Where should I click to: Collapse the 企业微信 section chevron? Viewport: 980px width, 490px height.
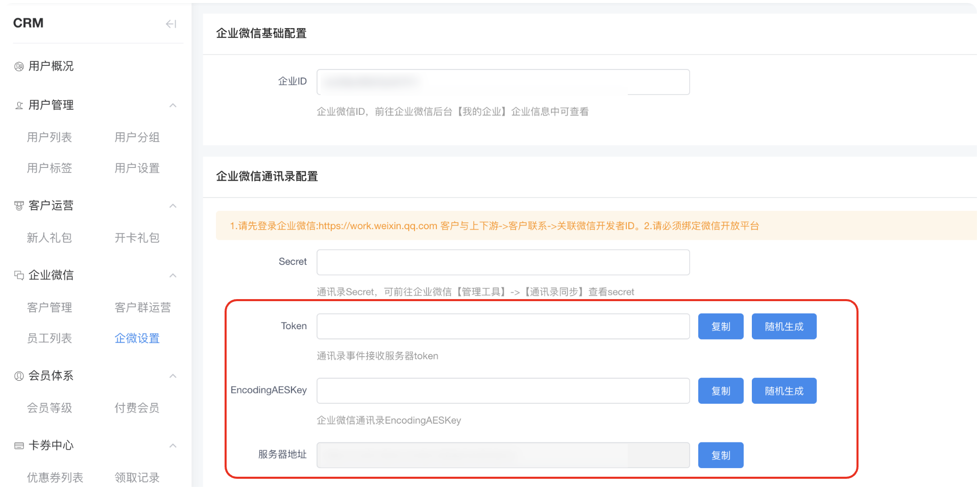pos(173,276)
